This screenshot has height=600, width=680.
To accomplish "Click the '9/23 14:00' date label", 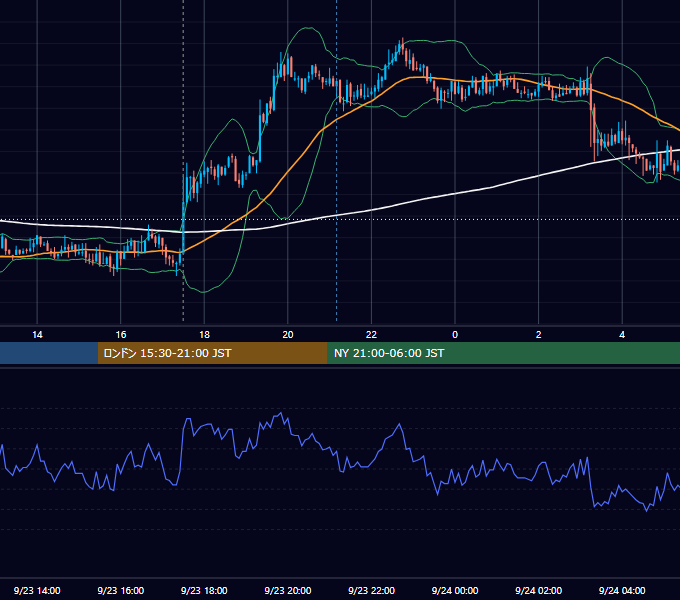I will coord(37,590).
